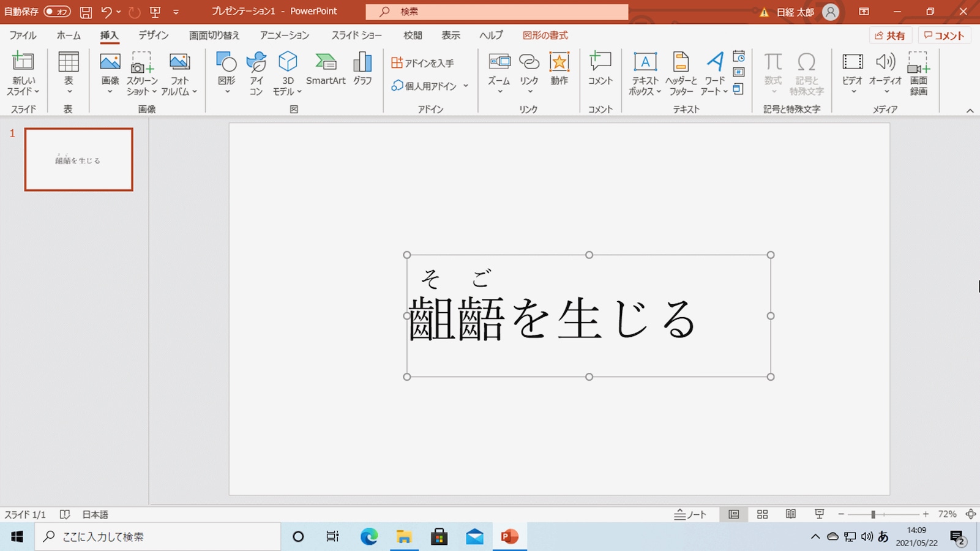The image size is (980, 551).
Task: Switch to slide sorter view
Action: tap(762, 514)
